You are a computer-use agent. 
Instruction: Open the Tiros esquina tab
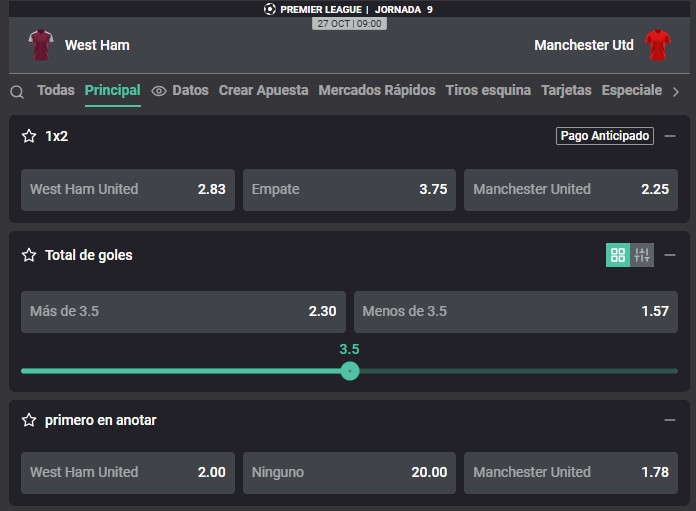click(x=488, y=90)
